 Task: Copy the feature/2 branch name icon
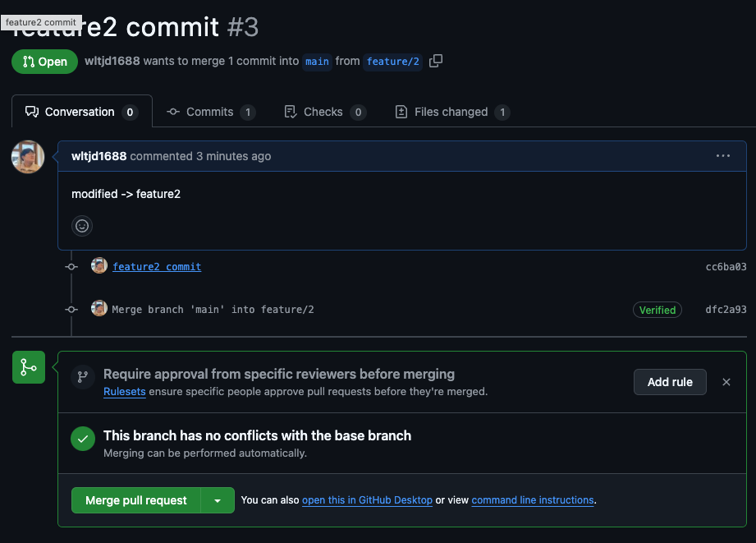click(x=436, y=61)
